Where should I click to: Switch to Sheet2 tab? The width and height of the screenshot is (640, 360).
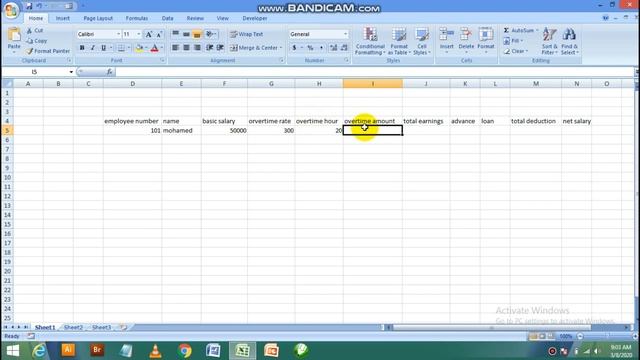point(73,327)
